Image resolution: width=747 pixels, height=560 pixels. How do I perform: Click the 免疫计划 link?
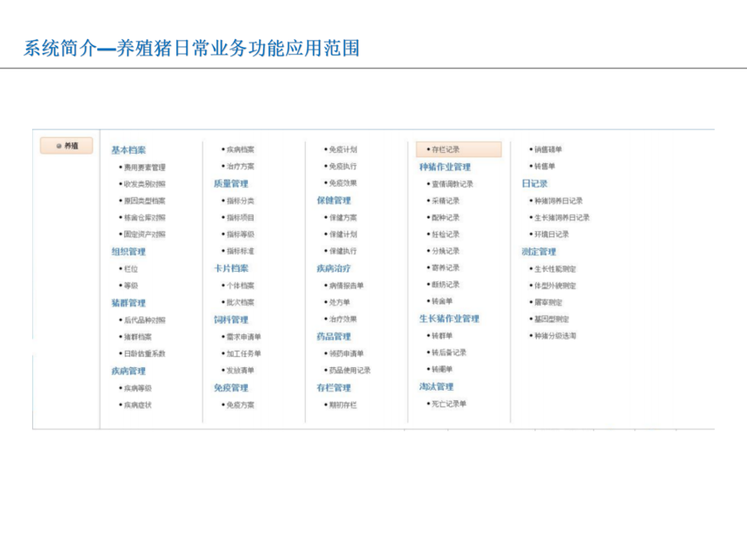point(342,149)
